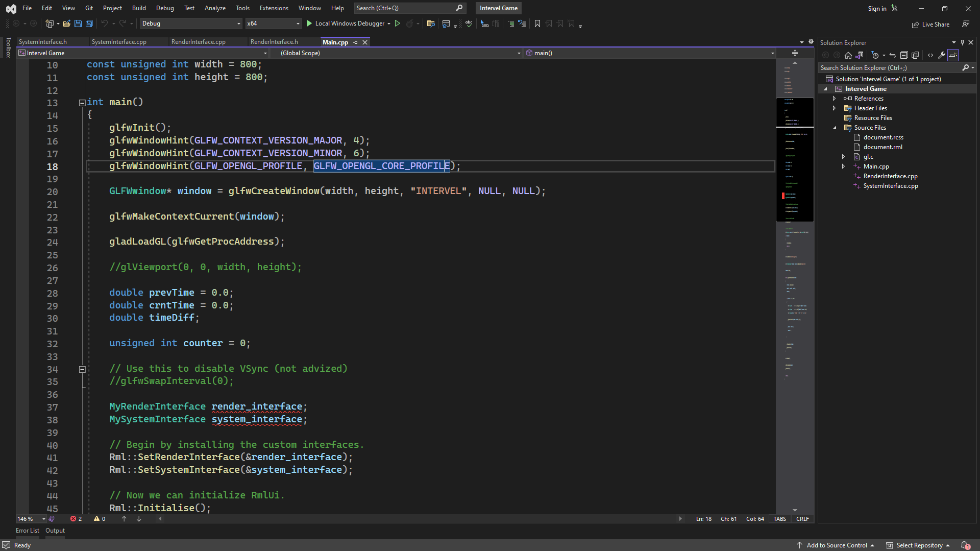Open Solution Explorer Properties wrench icon
Viewport: 980px width, 551px height.
click(x=942, y=55)
